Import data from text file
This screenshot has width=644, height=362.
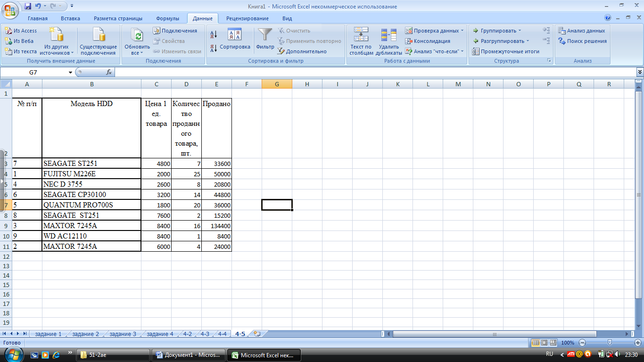21,51
